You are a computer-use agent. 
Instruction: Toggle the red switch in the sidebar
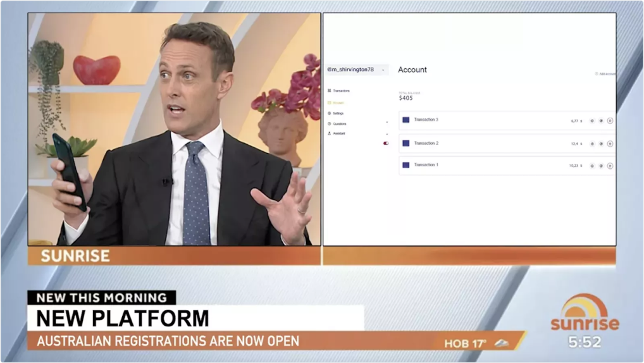pos(386,144)
